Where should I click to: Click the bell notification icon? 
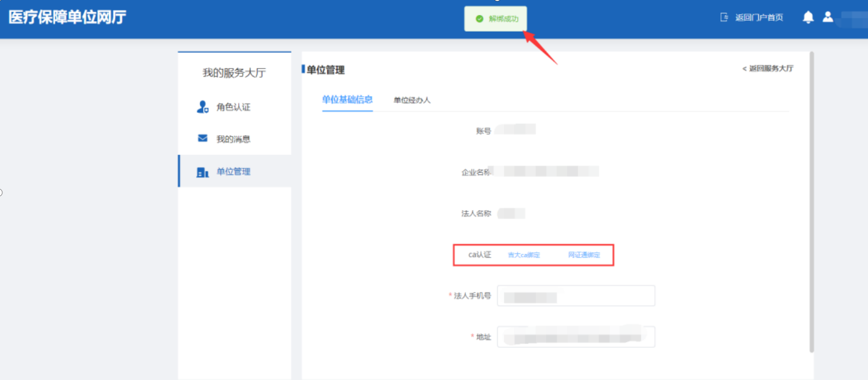(x=808, y=17)
